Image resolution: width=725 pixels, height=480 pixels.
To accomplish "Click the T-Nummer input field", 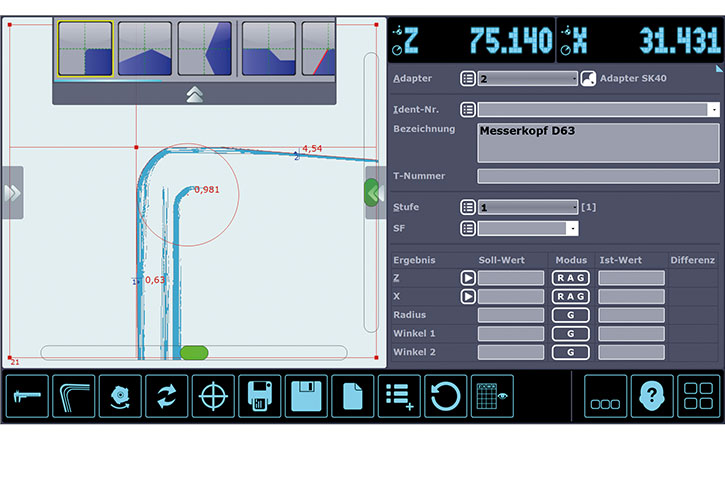I will (x=598, y=176).
